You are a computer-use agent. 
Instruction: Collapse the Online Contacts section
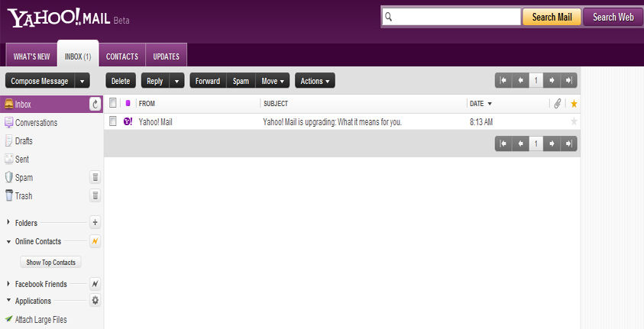point(8,242)
